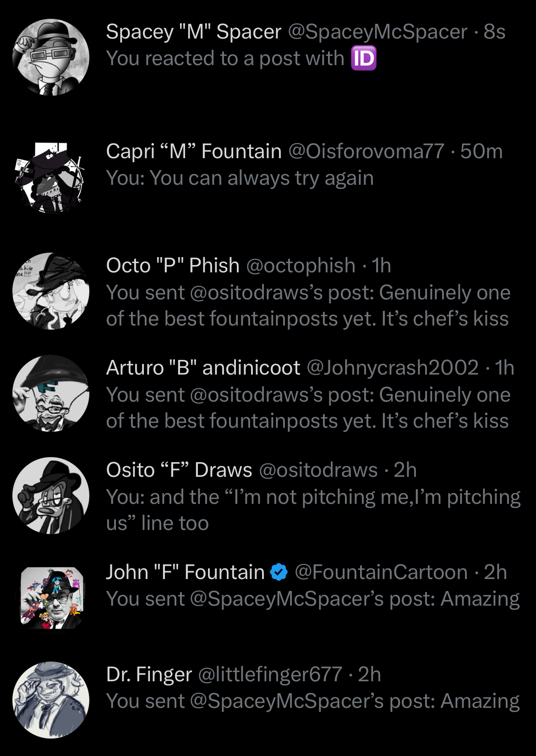This screenshot has height=756, width=536.
Task: Tap Capri "M" Fountain avatar
Action: click(51, 177)
